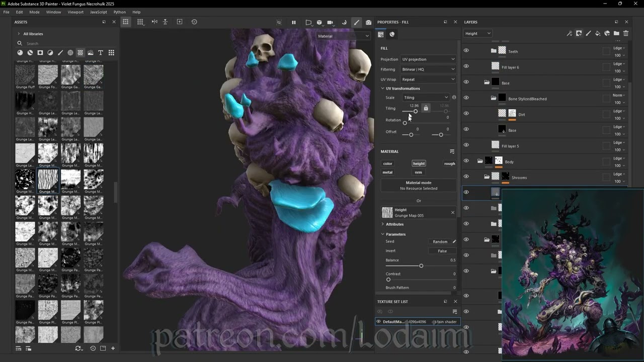Add a fill layer with bucket icon
The image size is (644, 362).
(x=598, y=34)
